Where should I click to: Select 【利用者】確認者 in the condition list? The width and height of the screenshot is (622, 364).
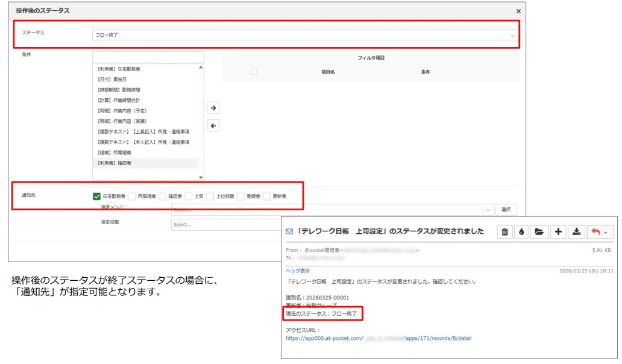point(115,163)
